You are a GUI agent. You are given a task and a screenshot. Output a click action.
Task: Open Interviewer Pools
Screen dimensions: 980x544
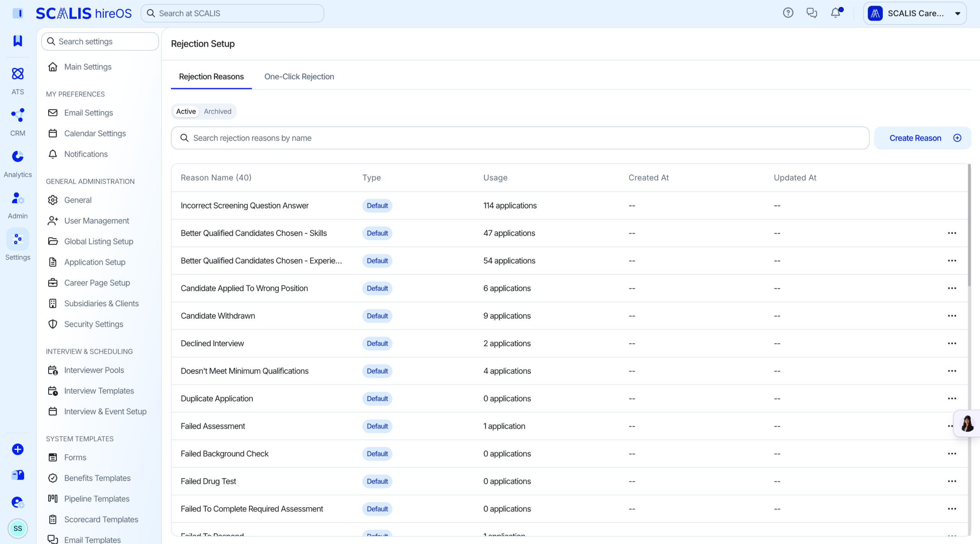click(94, 370)
